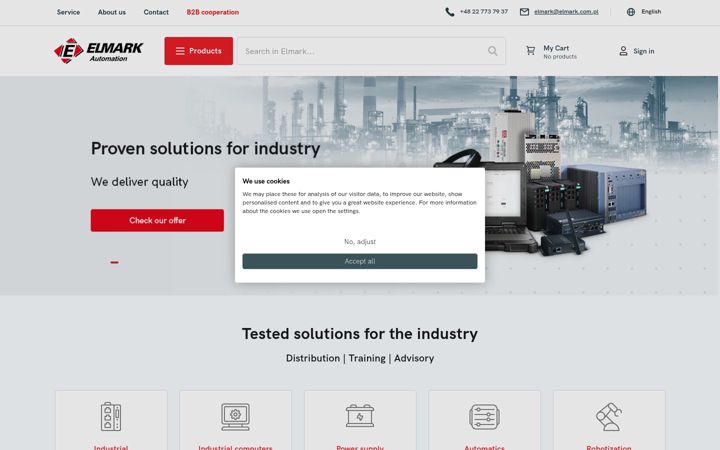This screenshot has height=450, width=720.
Task: Click 'Proven solutions for industry' headline
Action: point(205,148)
